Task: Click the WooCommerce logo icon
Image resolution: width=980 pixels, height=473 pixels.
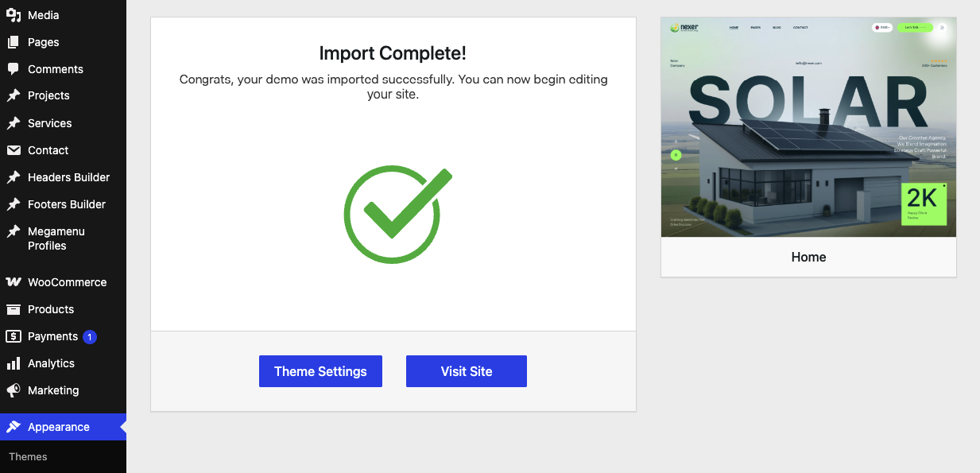Action: pos(14,282)
